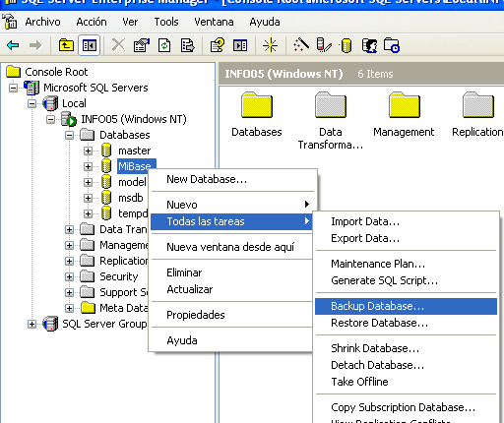Click the Export List toolbar icon
Image resolution: width=504 pixels, height=423 pixels.
click(187, 45)
